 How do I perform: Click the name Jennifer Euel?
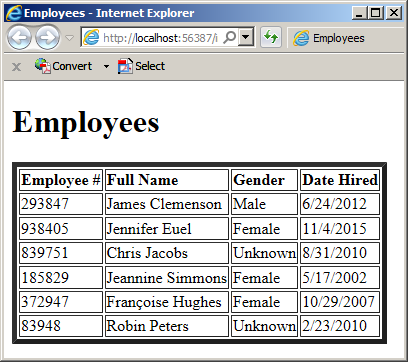pos(167,229)
